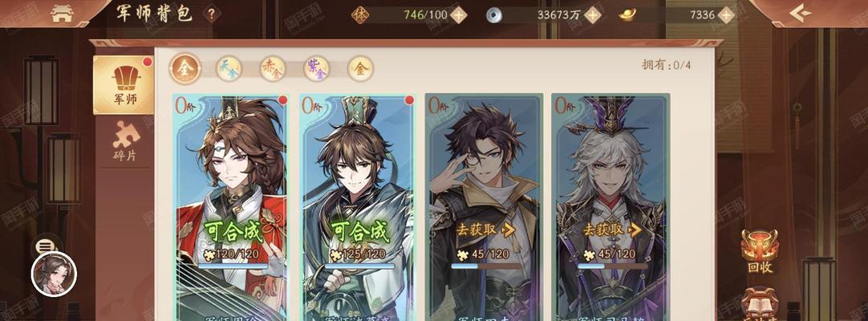868x321 pixels.
Task: Click 可合成 on the 120/120 card
Action: click(233, 233)
